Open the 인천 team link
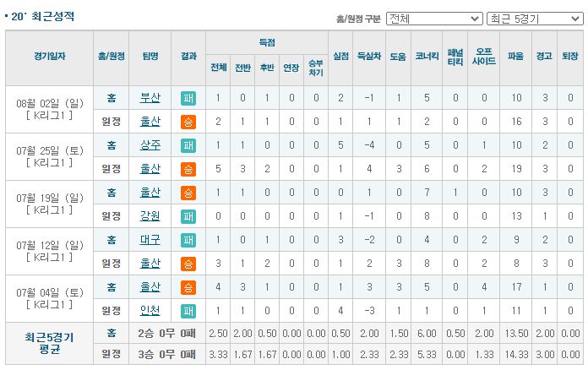The height and width of the screenshot is (370, 588). pos(150,310)
